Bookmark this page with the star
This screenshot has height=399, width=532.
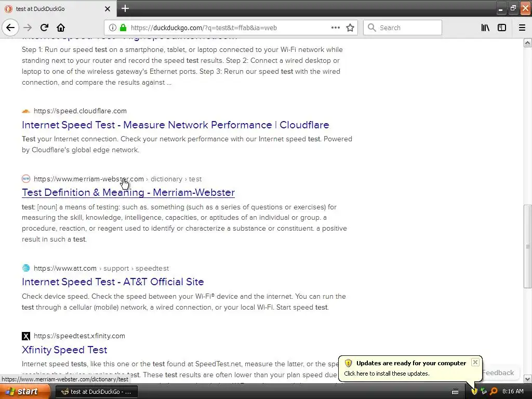(x=350, y=28)
